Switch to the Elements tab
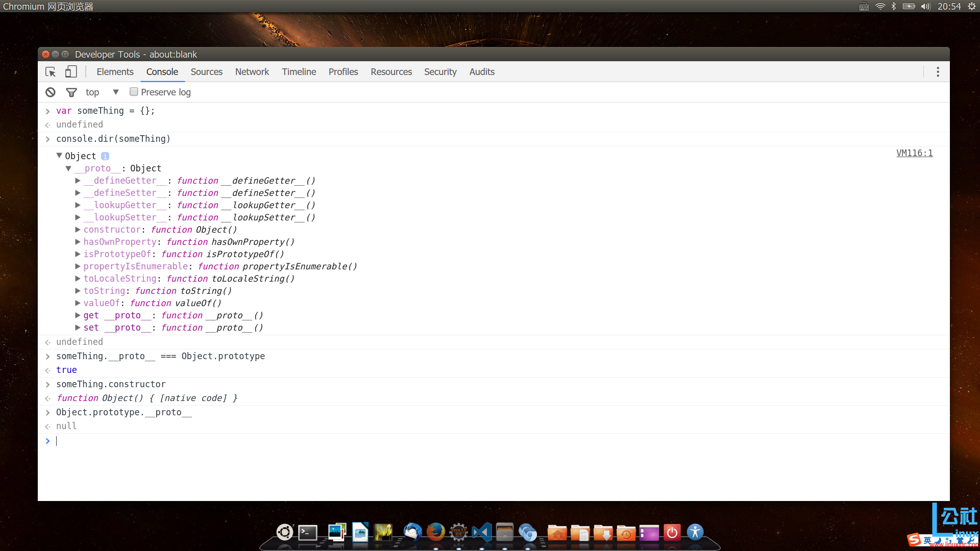The width and height of the screenshot is (980, 551). click(115, 72)
